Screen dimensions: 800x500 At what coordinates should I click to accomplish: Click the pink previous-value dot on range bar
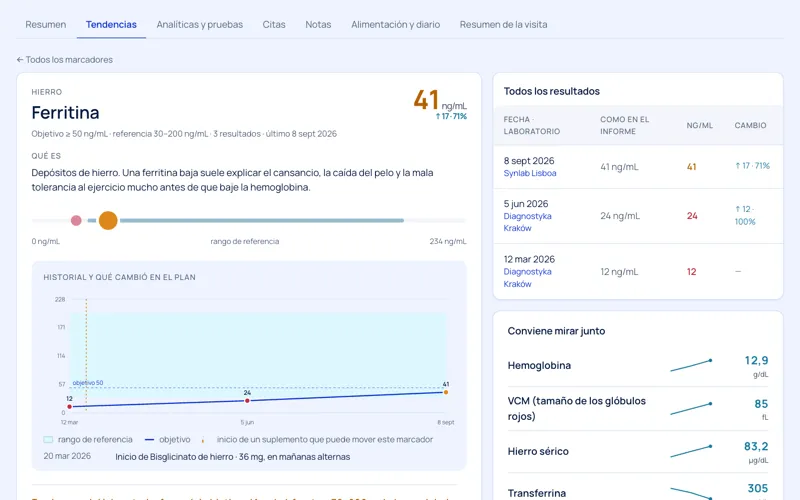click(x=76, y=220)
